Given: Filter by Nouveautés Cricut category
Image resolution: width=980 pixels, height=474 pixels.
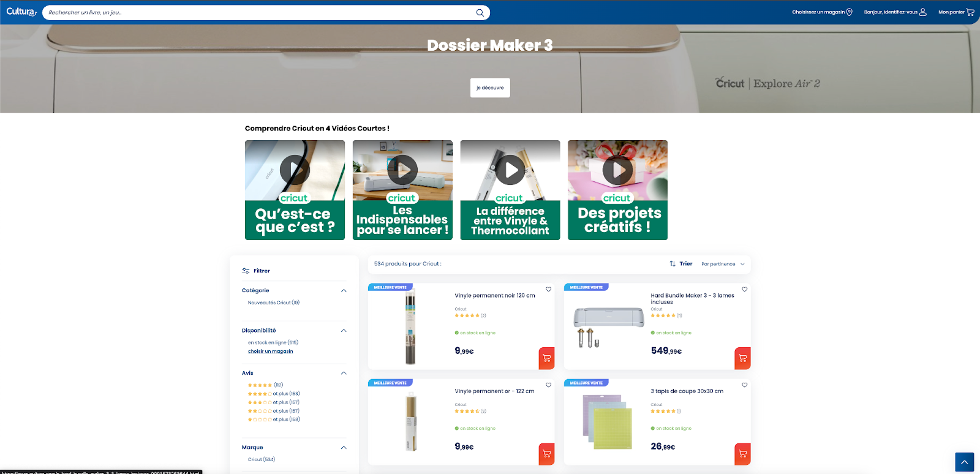Looking at the screenshot, I should [273, 303].
